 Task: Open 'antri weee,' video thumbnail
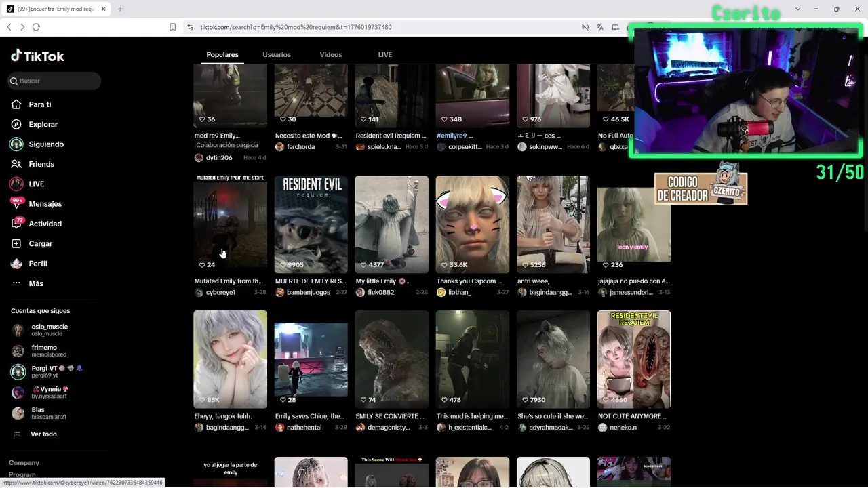pyautogui.click(x=553, y=224)
